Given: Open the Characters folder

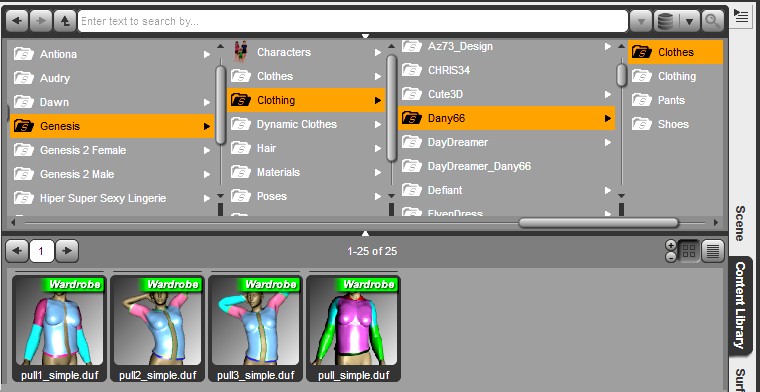Looking at the screenshot, I should pos(306,52).
